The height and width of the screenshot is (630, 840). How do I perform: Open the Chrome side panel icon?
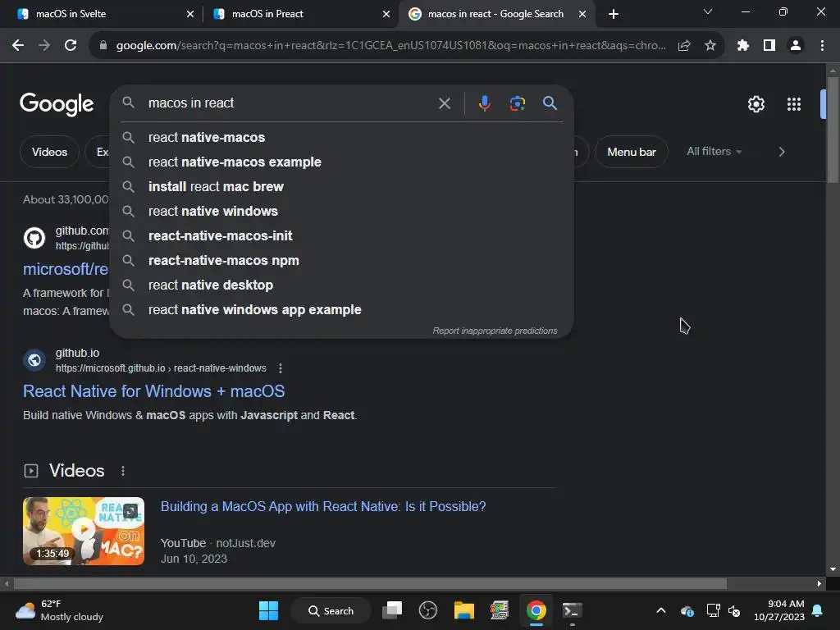point(769,46)
